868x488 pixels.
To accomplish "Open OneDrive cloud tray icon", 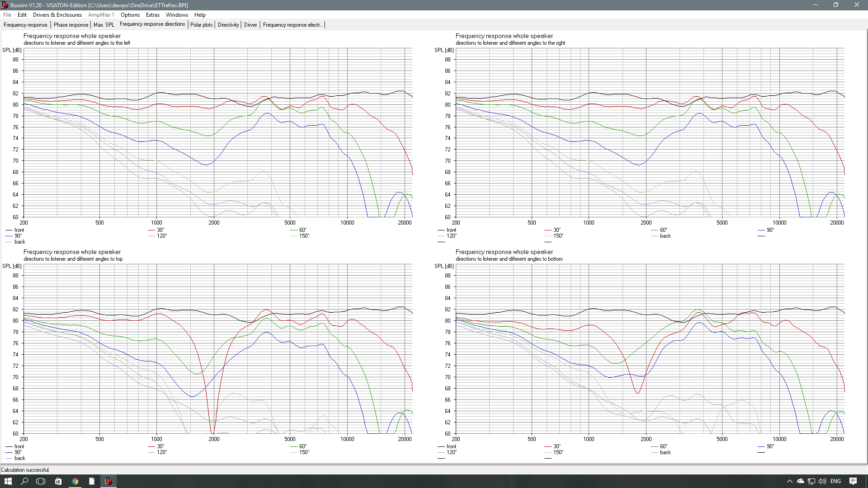I will coord(801,481).
